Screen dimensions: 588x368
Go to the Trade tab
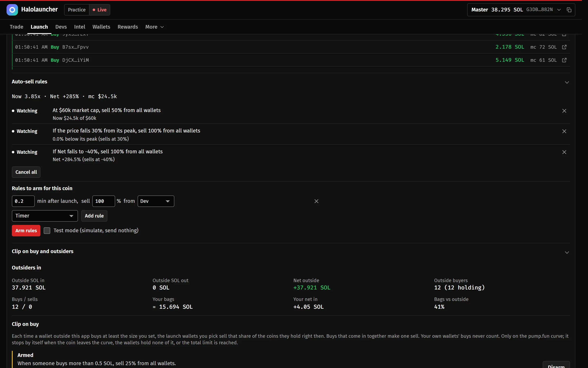pyautogui.click(x=17, y=27)
